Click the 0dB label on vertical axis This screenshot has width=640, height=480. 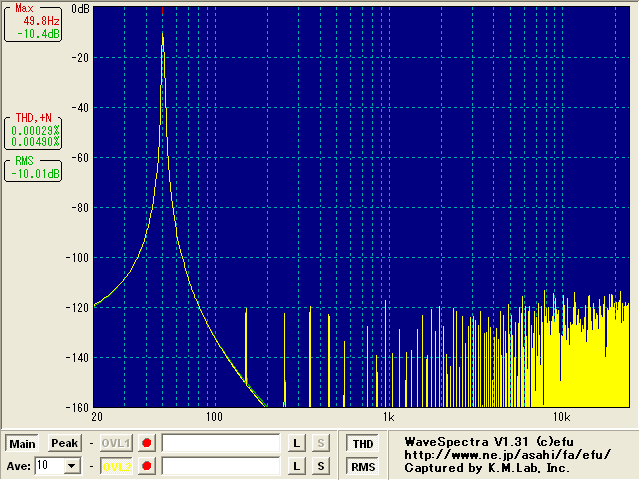tap(80, 9)
